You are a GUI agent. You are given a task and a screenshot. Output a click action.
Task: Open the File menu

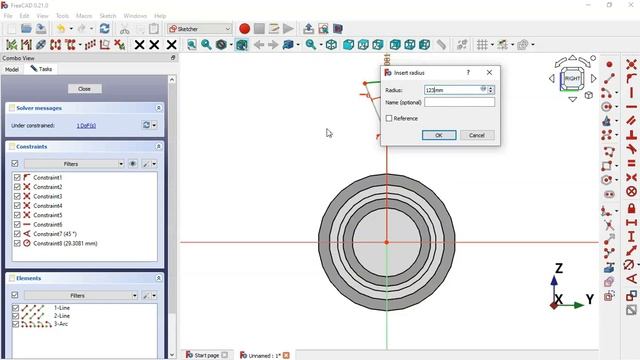coord(8,16)
